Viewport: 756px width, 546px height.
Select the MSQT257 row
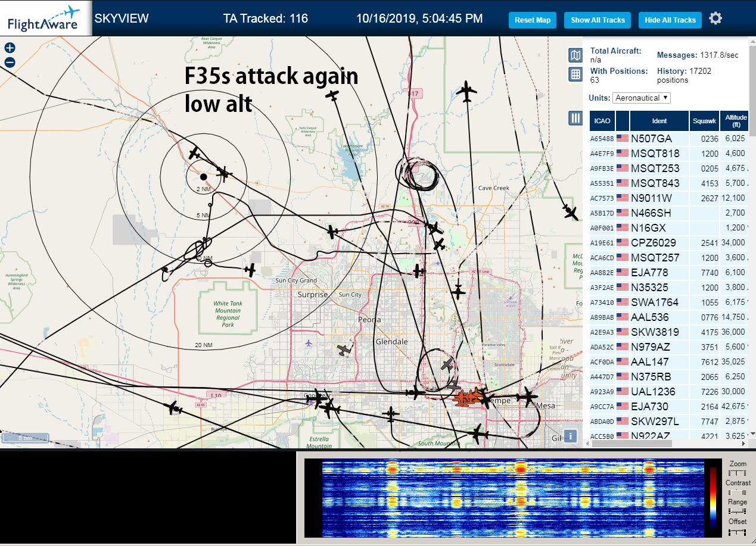coord(668,257)
